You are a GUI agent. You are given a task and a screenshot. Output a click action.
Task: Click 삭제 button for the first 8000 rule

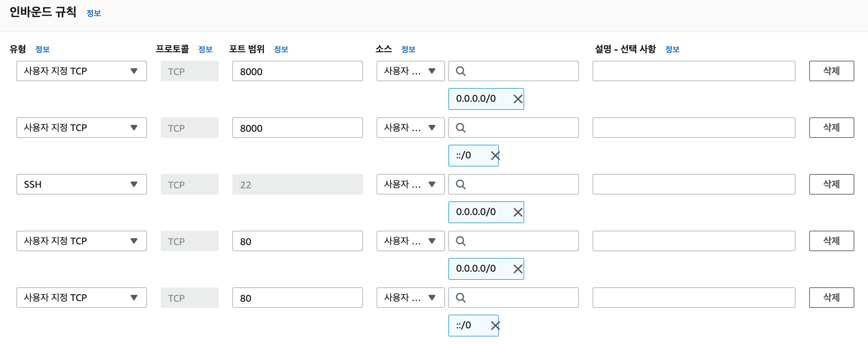(x=831, y=71)
